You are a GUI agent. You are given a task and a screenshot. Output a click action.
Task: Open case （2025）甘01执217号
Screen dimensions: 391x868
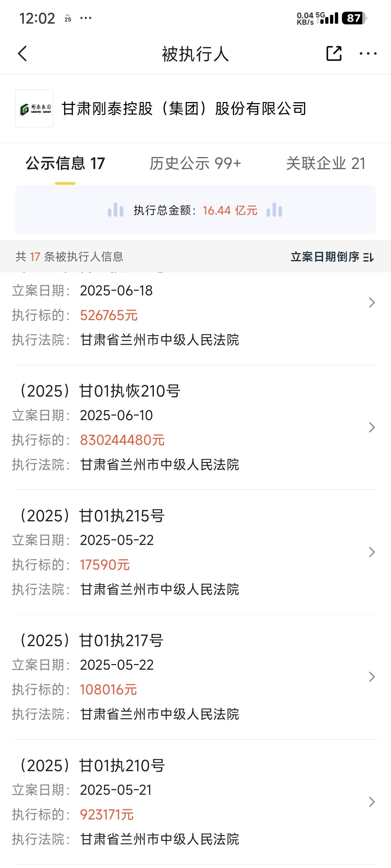[195, 677]
